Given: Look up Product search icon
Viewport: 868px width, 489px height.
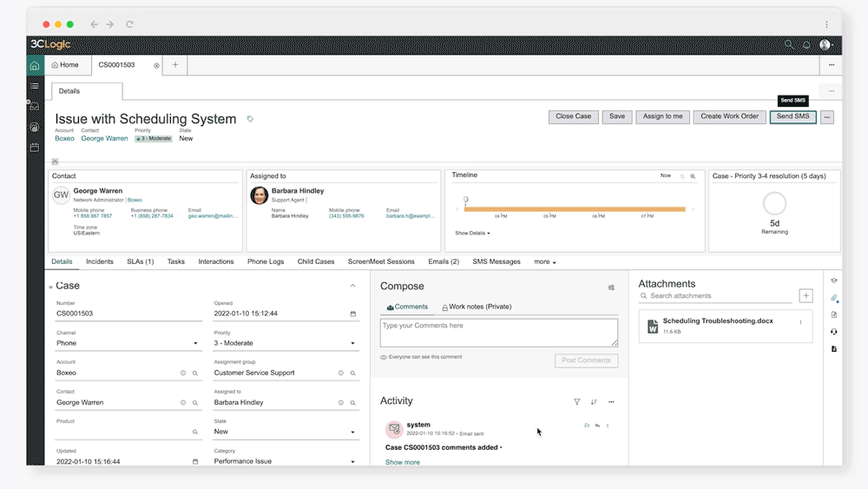Looking at the screenshot, I should coord(195,432).
